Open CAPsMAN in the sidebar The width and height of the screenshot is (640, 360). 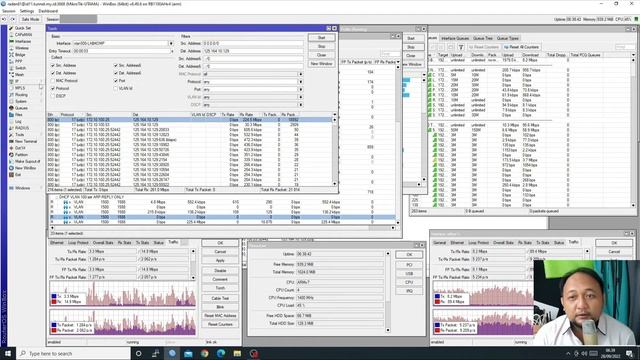click(23, 35)
